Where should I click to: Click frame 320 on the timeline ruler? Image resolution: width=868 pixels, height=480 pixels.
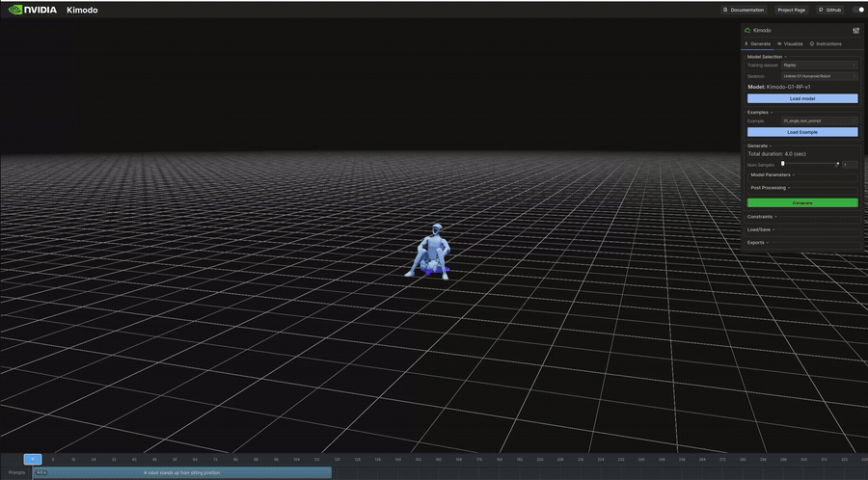(x=844, y=460)
